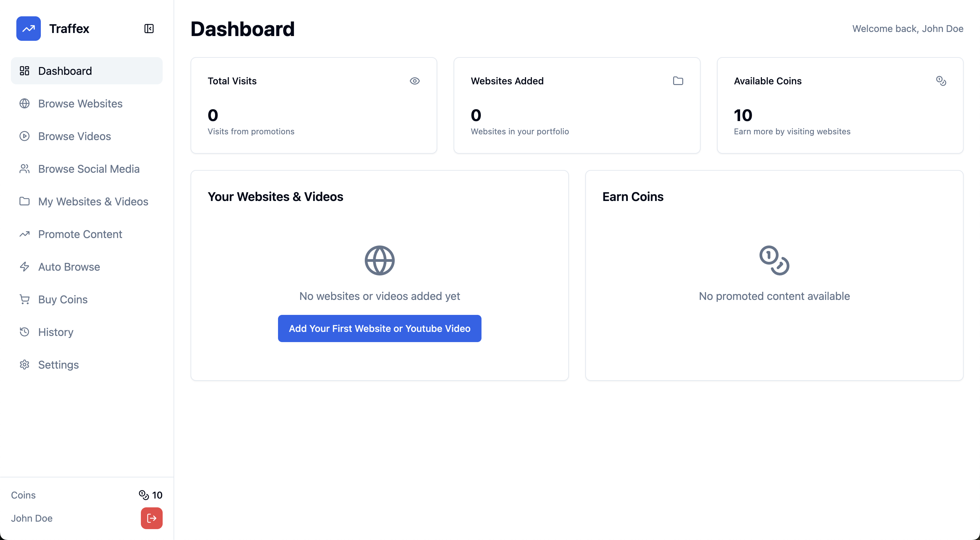The width and height of the screenshot is (980, 540).
Task: Select Browse Social Media
Action: (x=87, y=169)
